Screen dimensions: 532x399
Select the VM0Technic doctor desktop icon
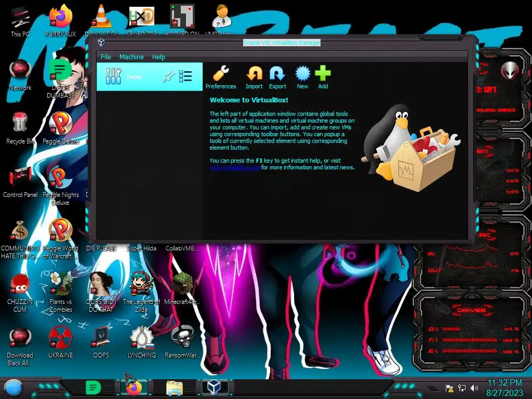coord(221,16)
